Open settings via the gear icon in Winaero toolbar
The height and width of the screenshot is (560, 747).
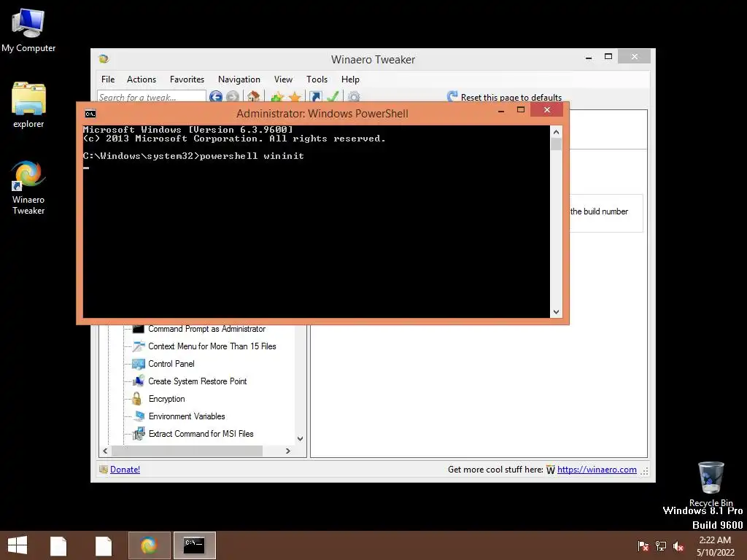point(354,97)
